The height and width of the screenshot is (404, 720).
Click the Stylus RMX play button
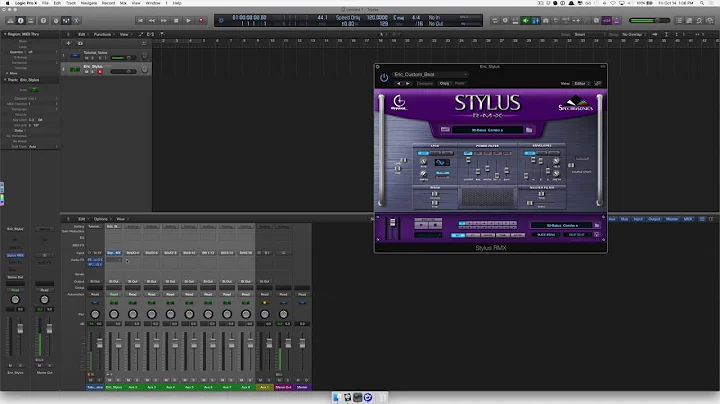(x=421, y=225)
